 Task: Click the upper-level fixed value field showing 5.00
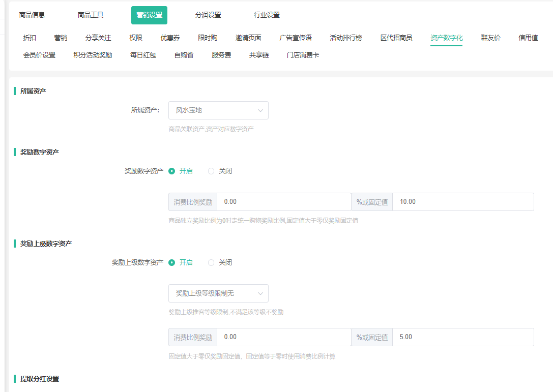pyautogui.click(x=463, y=337)
